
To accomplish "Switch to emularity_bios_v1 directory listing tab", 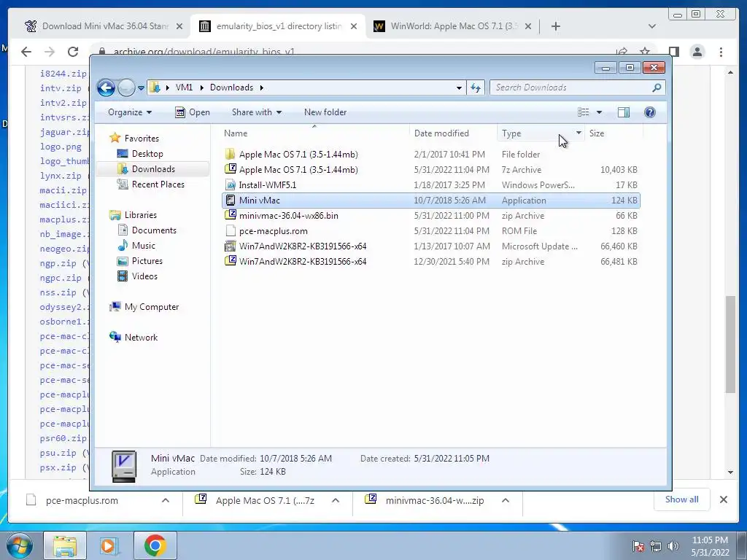I will 278,26.
